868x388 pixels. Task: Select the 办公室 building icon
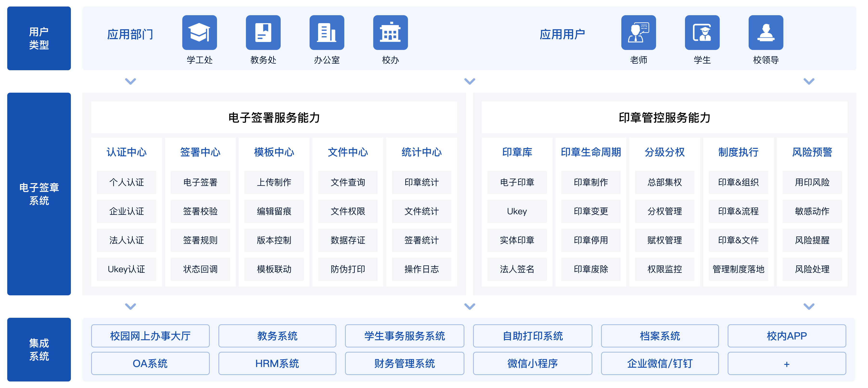point(327,33)
